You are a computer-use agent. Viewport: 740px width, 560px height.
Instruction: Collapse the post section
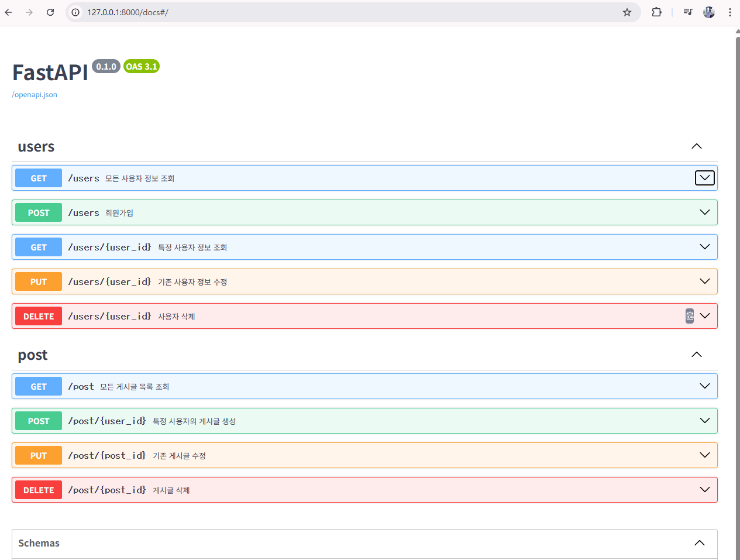[697, 355]
